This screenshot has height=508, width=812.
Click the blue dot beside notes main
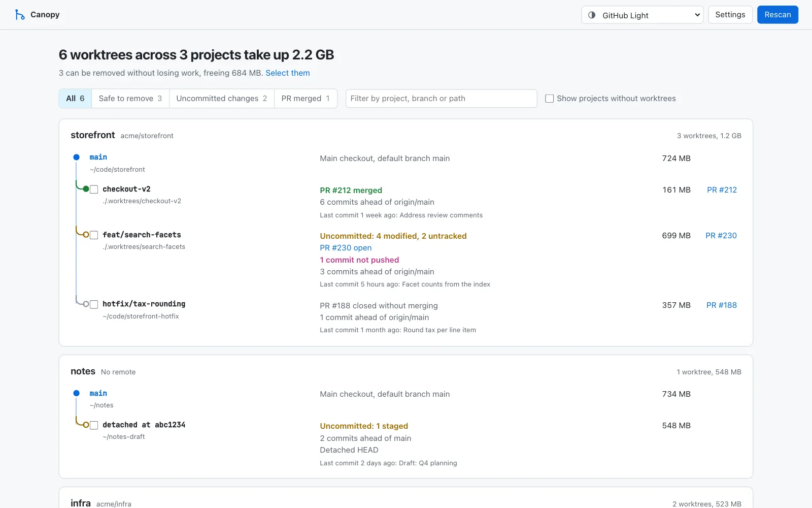point(76,393)
